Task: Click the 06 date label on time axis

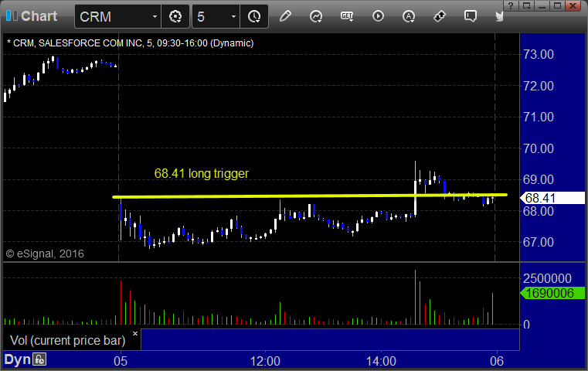Action: coord(497,361)
